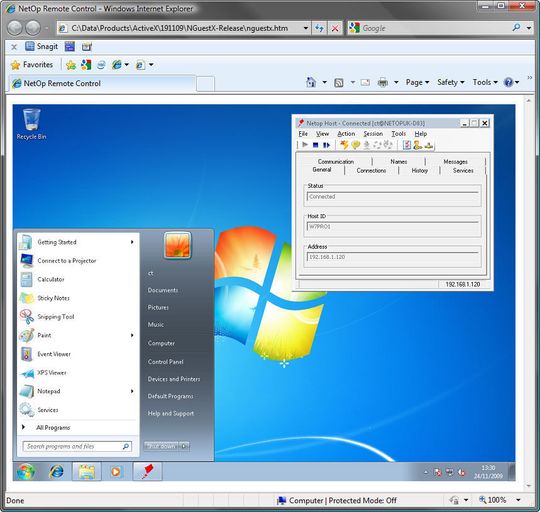Click the IE address bar
The height and width of the screenshot is (512, 540).
179,28
